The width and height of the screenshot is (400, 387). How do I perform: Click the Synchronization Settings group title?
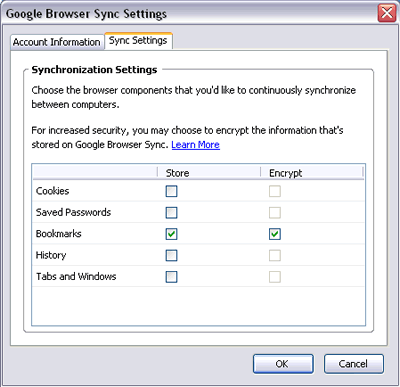pos(94,70)
